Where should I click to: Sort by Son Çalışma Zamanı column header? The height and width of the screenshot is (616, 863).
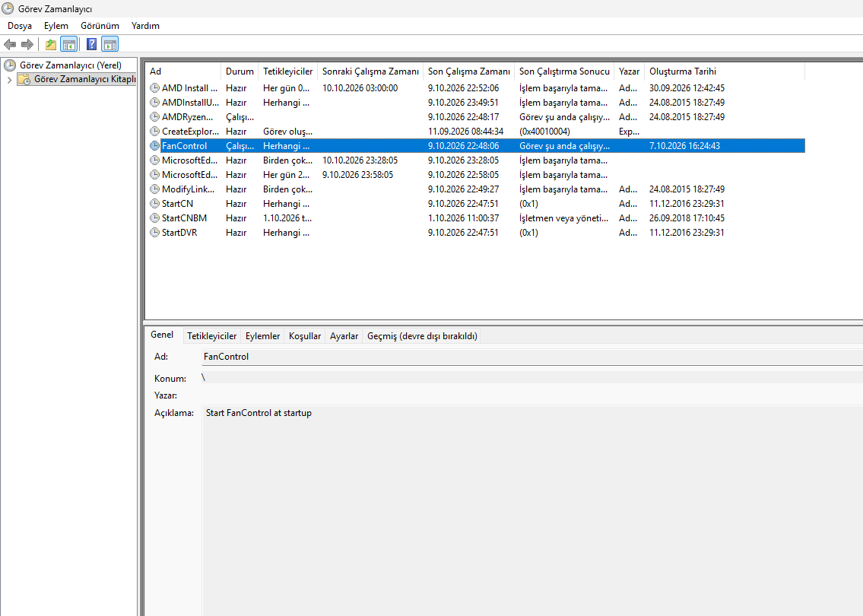tap(469, 71)
